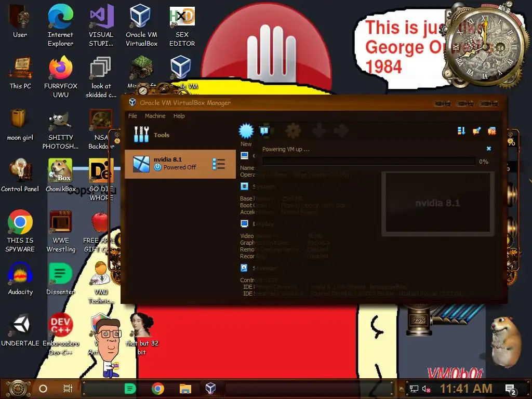Screen dimensions: 532x399
Task: Click the Display section monitor icon
Action: coord(244,223)
